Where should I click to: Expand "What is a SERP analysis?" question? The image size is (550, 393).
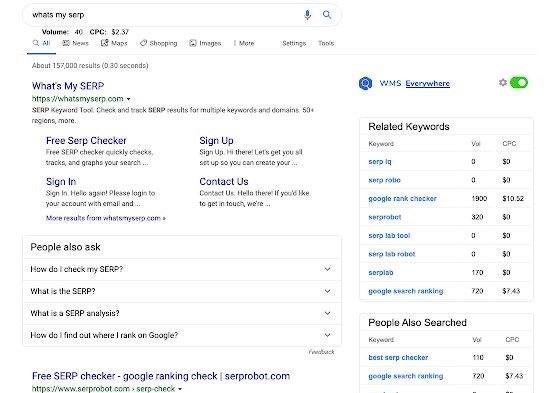click(x=182, y=313)
